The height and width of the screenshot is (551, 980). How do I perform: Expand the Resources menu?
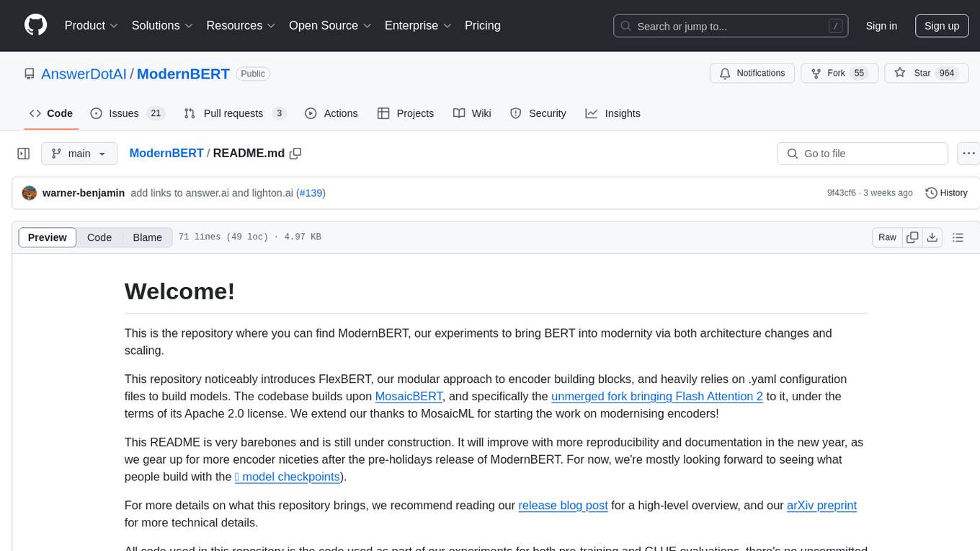[241, 25]
